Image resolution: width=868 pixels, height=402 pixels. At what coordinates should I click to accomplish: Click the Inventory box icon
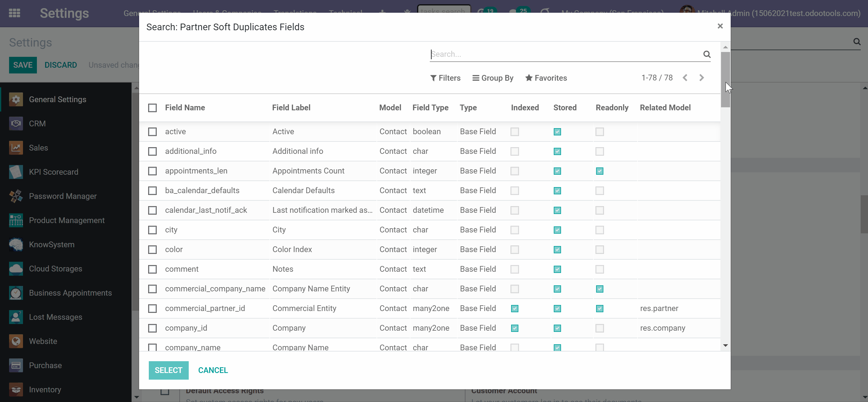point(16,390)
